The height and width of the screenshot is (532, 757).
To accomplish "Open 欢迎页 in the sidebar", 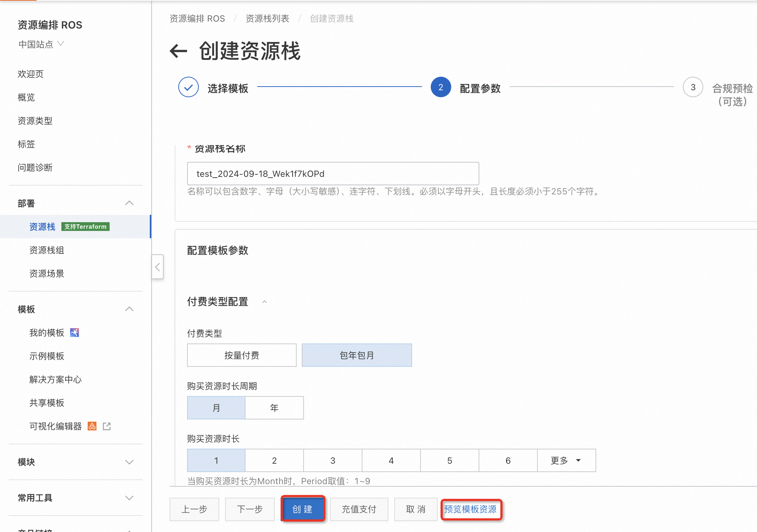I will pos(31,74).
